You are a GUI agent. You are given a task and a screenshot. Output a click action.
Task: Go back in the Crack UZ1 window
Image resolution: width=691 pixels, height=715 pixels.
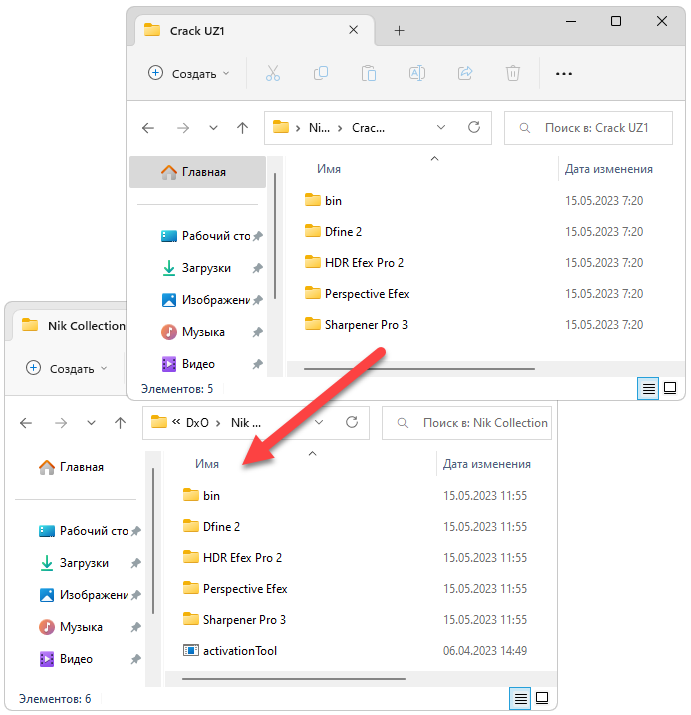[148, 128]
